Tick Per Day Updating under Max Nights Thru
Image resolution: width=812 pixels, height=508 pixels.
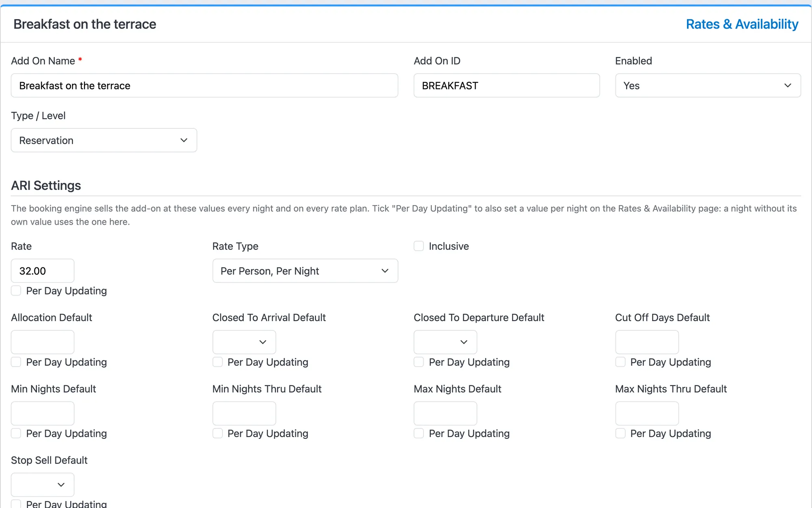[x=620, y=433]
